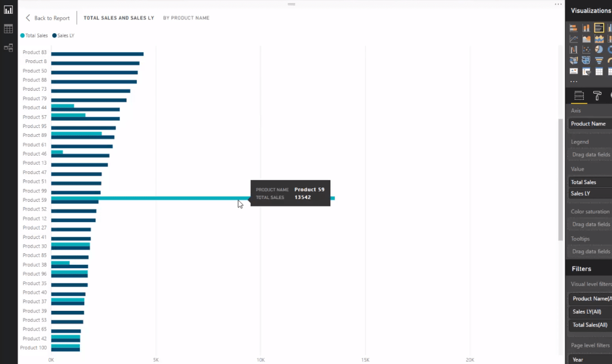Select the Scatter chart visual

[586, 49]
